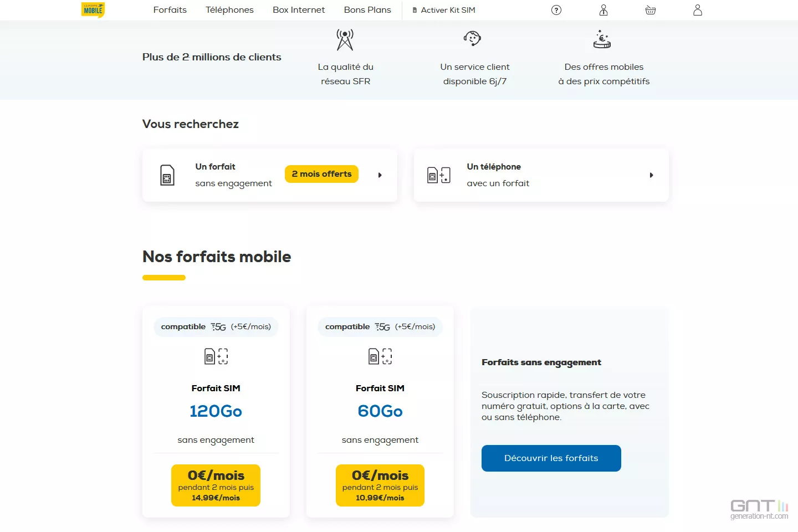Expand the Un forfait sans engagement arrow
This screenshot has height=532, width=798.
pos(380,175)
